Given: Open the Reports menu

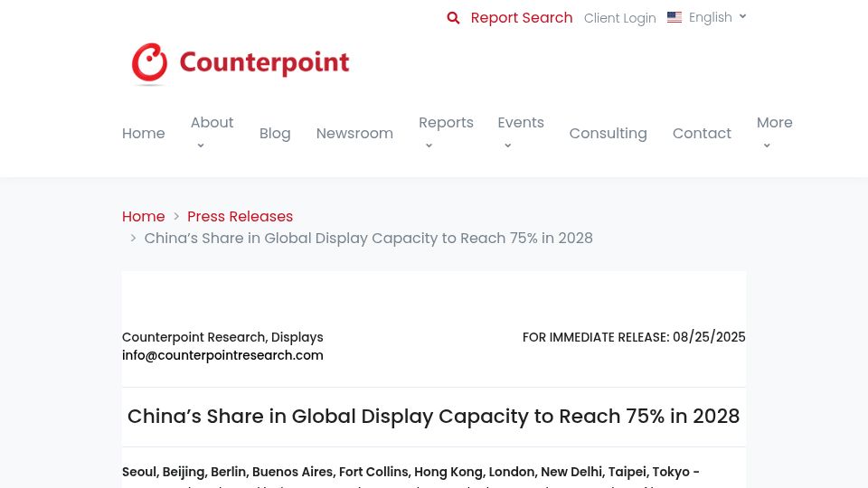Looking at the screenshot, I should (446, 122).
